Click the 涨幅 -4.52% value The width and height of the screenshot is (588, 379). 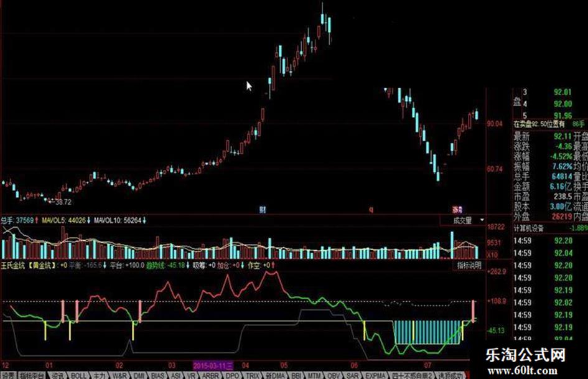click(561, 156)
